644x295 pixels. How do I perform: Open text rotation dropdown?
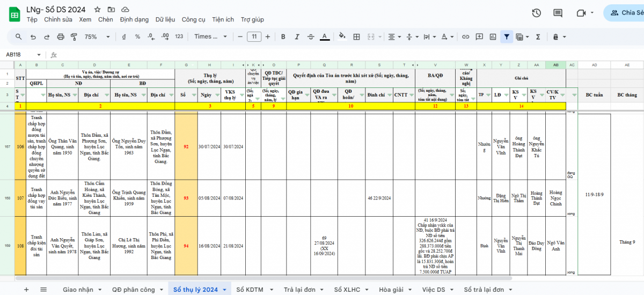tap(448, 36)
